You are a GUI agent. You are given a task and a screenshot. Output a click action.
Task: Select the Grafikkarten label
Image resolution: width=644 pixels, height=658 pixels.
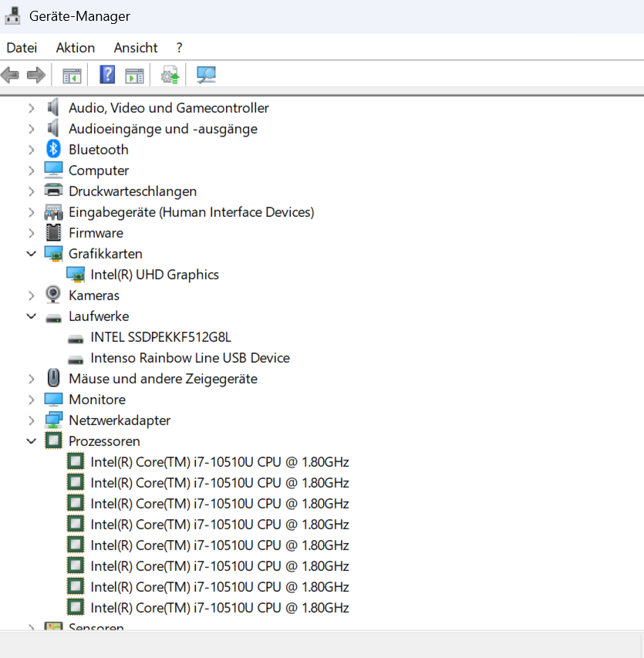(x=106, y=254)
